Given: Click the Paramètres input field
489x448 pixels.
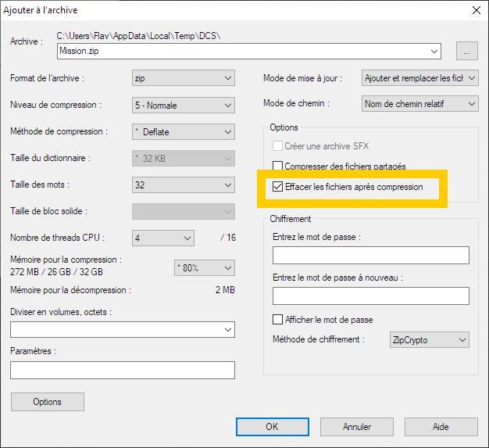Looking at the screenshot, I should click(123, 371).
